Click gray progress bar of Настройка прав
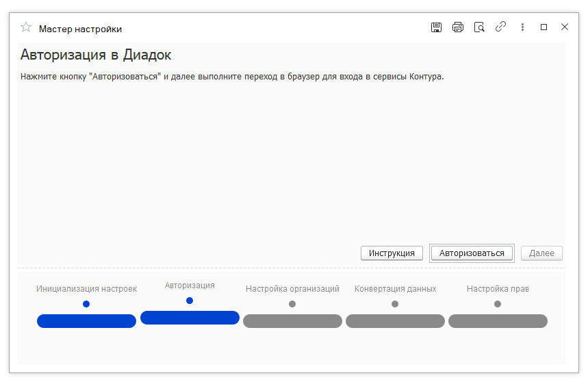The height and width of the screenshot is (380, 588). coord(498,321)
